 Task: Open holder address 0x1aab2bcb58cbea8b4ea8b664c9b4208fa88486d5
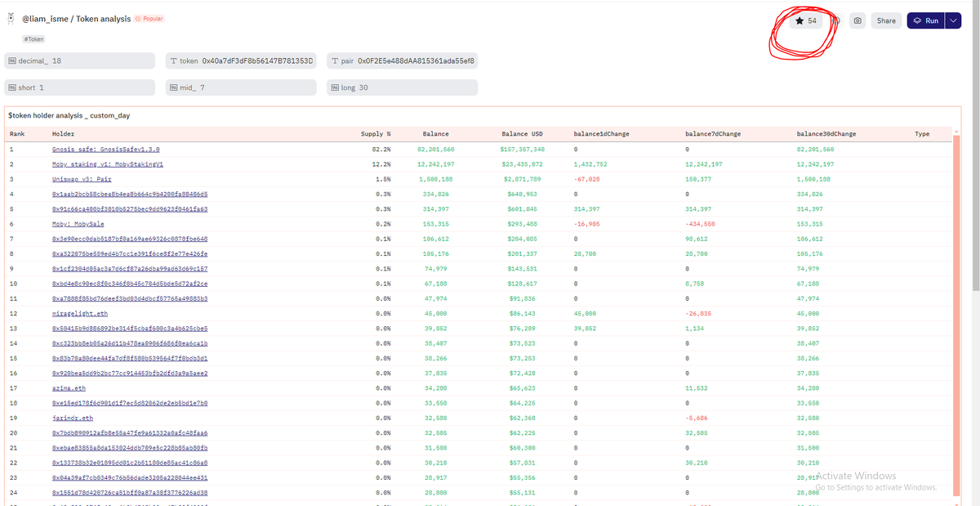(130, 194)
